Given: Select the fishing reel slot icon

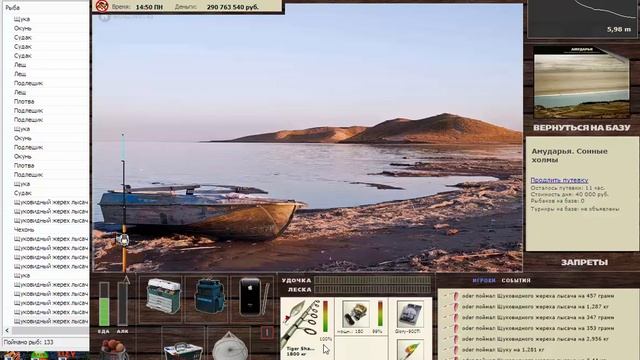Looking at the screenshot, I should click(x=356, y=314).
